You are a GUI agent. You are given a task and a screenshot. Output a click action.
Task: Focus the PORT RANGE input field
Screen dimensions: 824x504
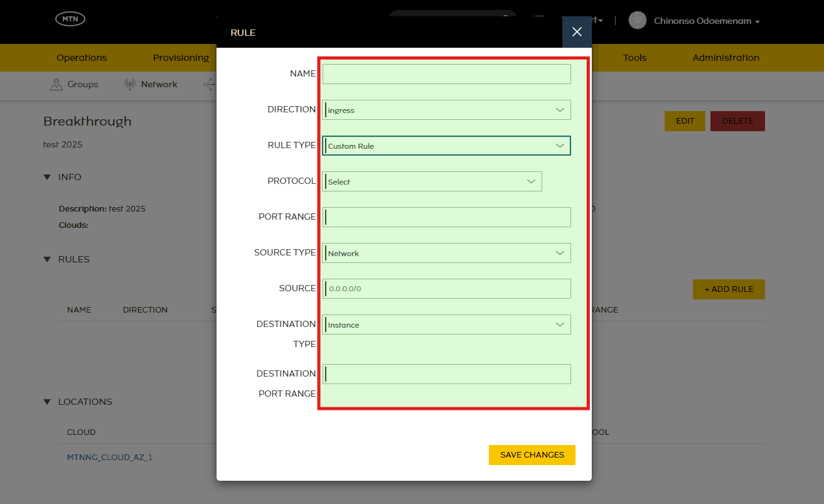click(x=446, y=217)
